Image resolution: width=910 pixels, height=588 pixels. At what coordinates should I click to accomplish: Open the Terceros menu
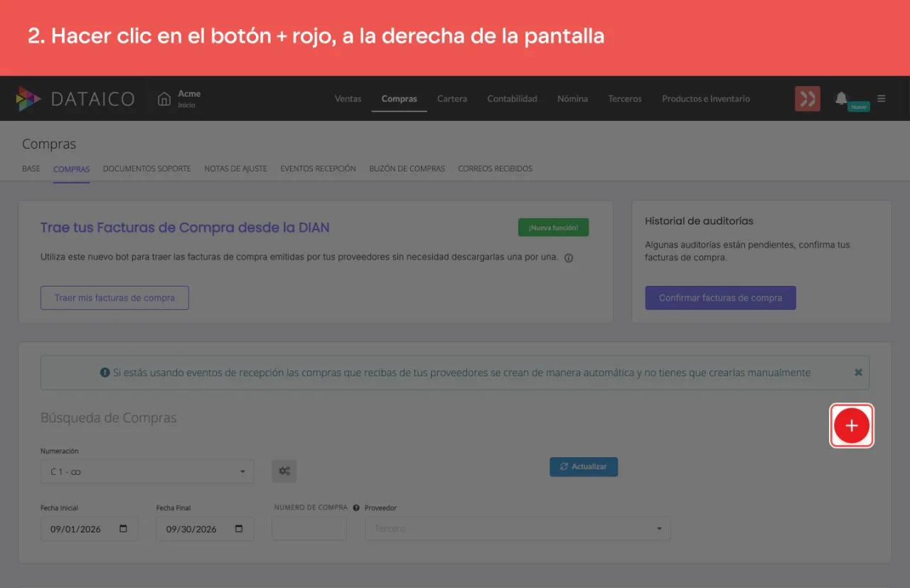[625, 99]
